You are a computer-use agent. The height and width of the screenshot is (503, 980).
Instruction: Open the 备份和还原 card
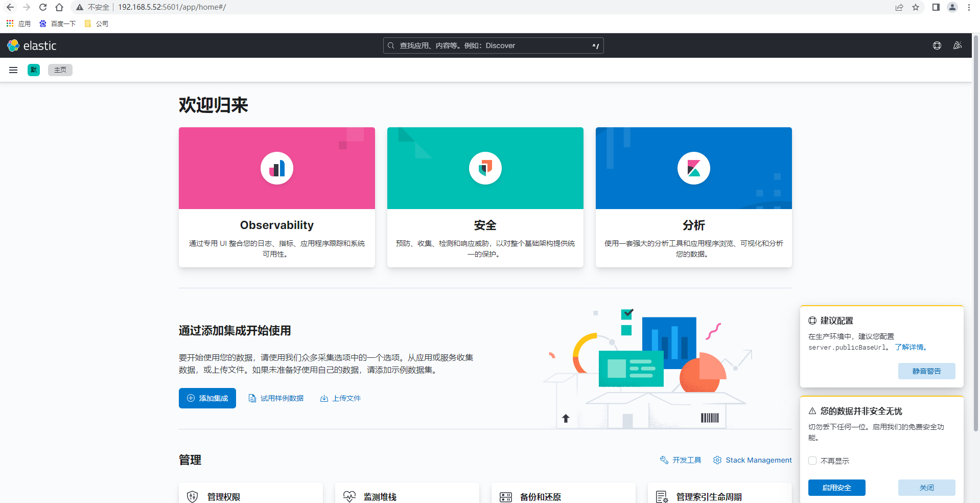point(564,493)
